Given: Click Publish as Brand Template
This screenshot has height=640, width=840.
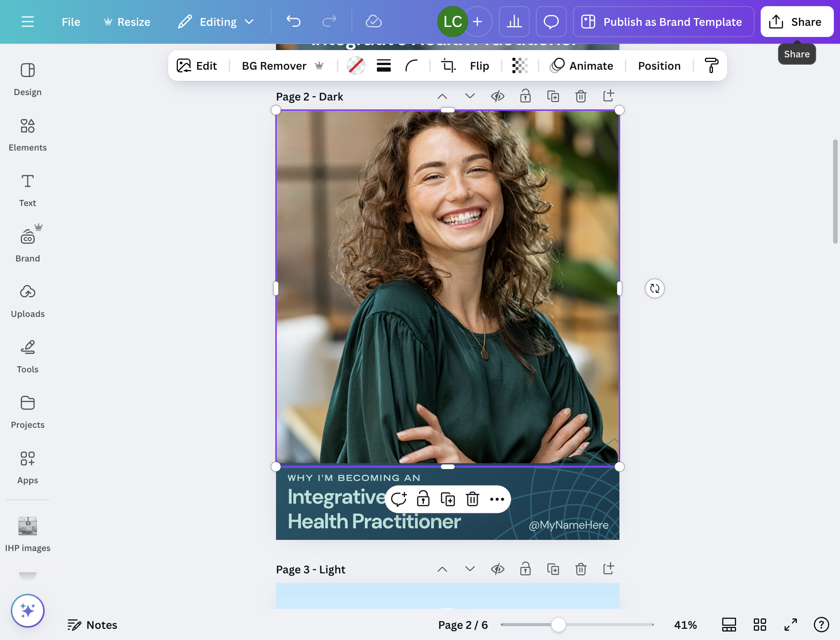Looking at the screenshot, I should (663, 22).
